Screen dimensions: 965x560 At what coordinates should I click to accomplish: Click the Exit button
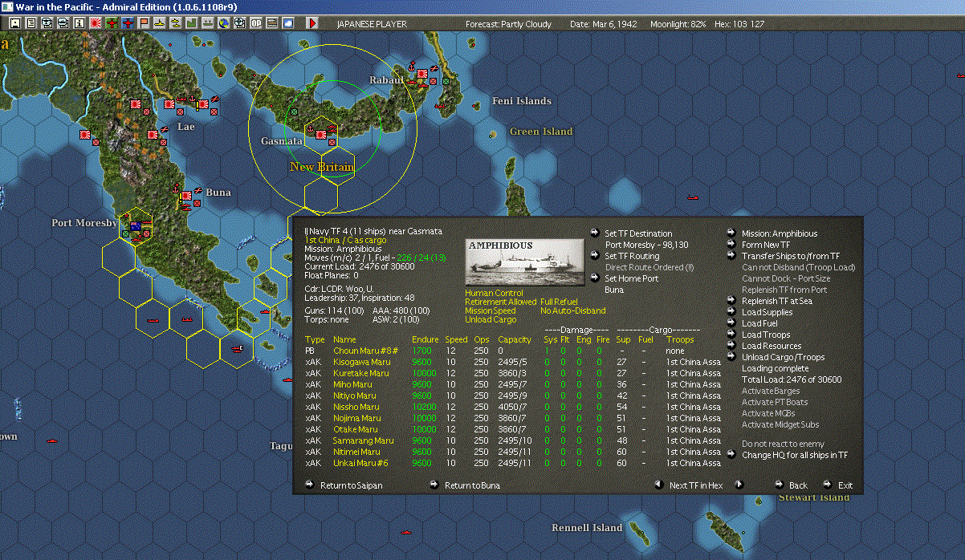pos(845,485)
